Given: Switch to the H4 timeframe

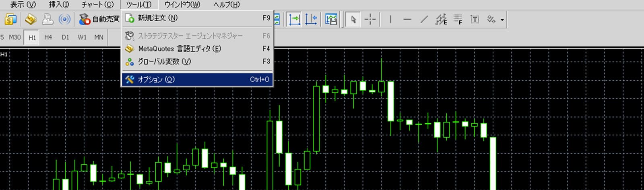Looking at the screenshot, I should (x=48, y=37).
